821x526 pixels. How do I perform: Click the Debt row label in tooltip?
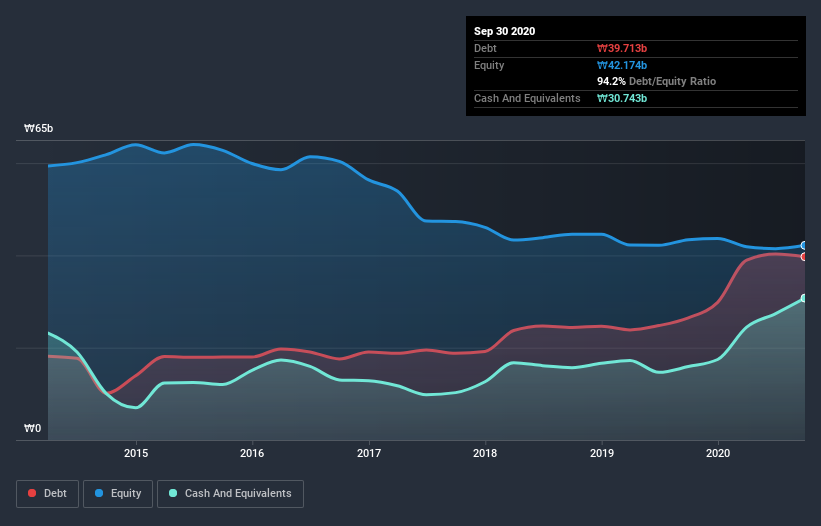(485, 48)
